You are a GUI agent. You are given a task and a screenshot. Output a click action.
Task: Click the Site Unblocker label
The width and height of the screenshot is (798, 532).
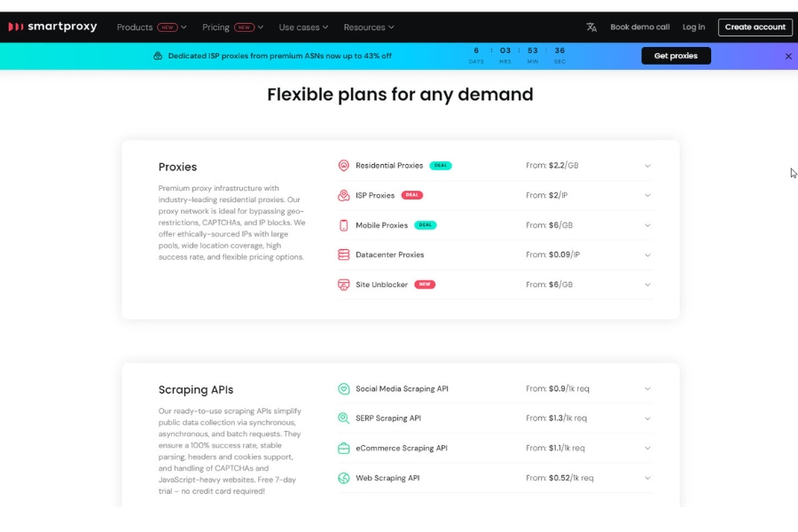(381, 285)
